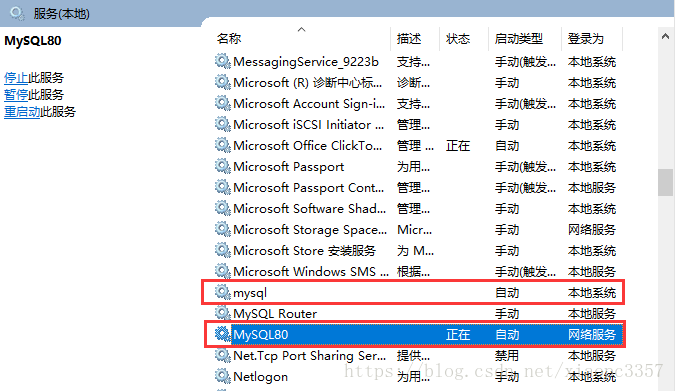Click 提供... description of Net.Tcp Port Sharing

coord(413,356)
